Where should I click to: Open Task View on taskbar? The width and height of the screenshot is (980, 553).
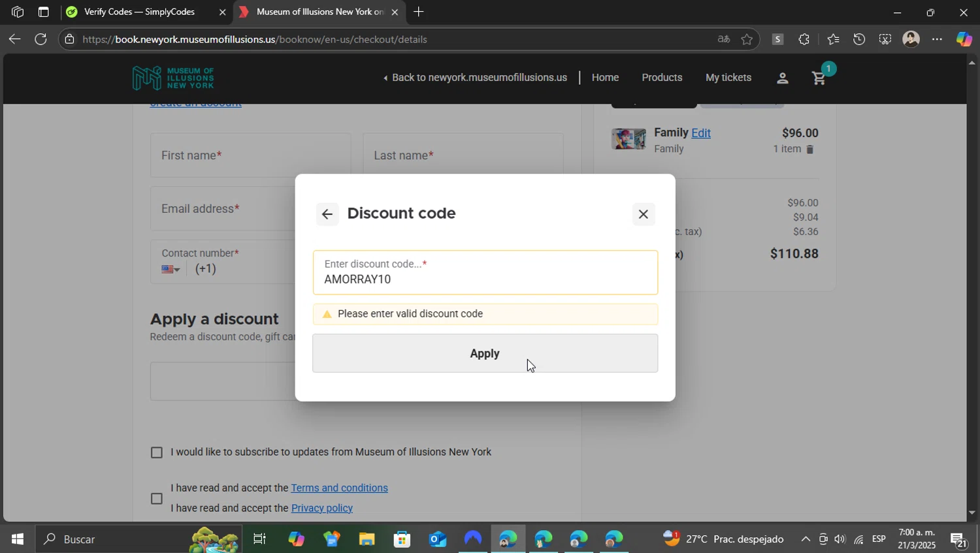259,539
